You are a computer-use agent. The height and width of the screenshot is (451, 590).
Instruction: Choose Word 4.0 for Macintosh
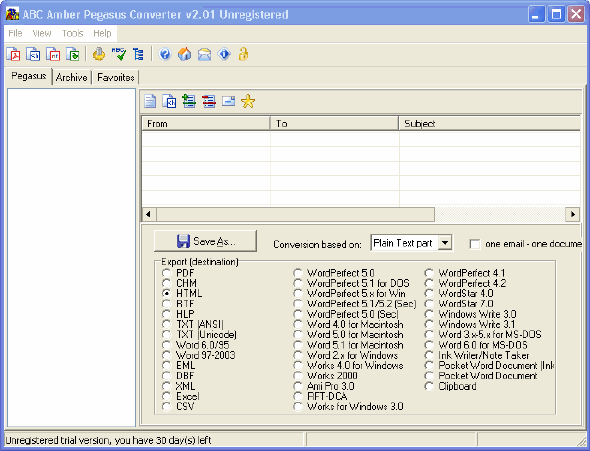pos(298,324)
